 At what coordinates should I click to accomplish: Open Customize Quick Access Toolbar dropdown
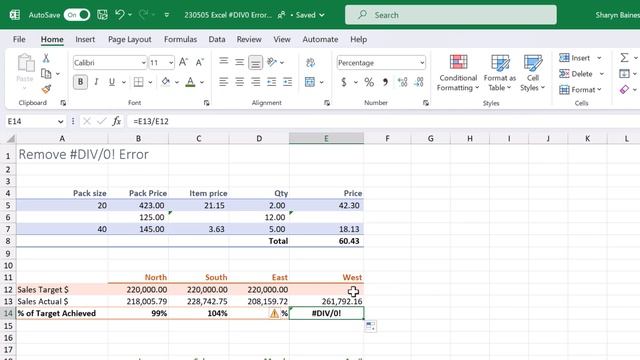coord(167,15)
